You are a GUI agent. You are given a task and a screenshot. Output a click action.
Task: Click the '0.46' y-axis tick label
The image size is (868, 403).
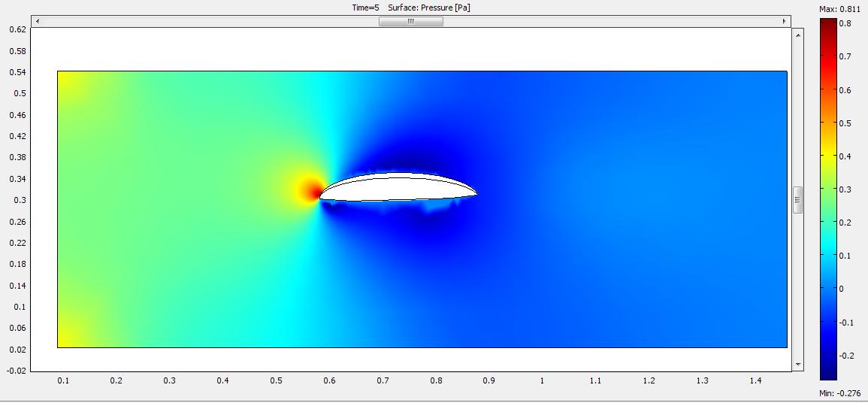(18, 114)
